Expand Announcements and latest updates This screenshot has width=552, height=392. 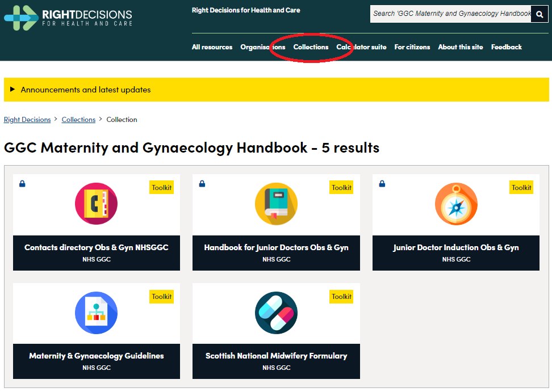pos(85,90)
